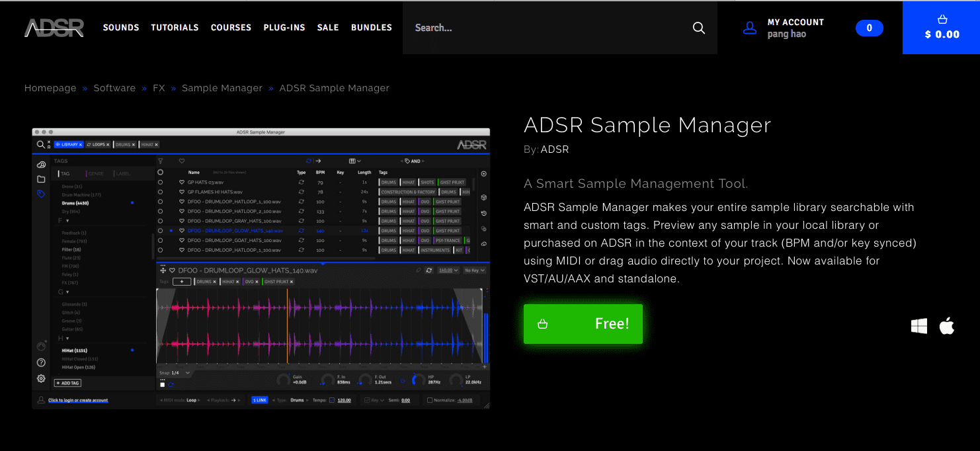The width and height of the screenshot is (980, 451).
Task: Focus the Search... input field
Action: pyautogui.click(x=549, y=28)
